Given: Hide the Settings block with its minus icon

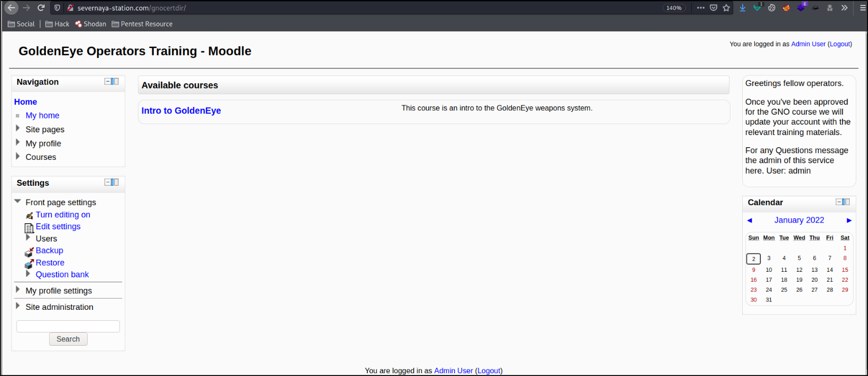Looking at the screenshot, I should tap(108, 182).
